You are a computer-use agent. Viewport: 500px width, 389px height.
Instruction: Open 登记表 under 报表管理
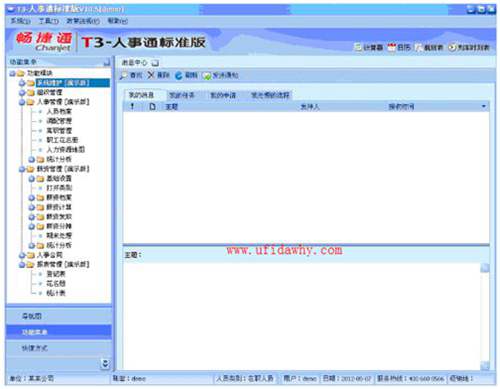pyautogui.click(x=56, y=274)
